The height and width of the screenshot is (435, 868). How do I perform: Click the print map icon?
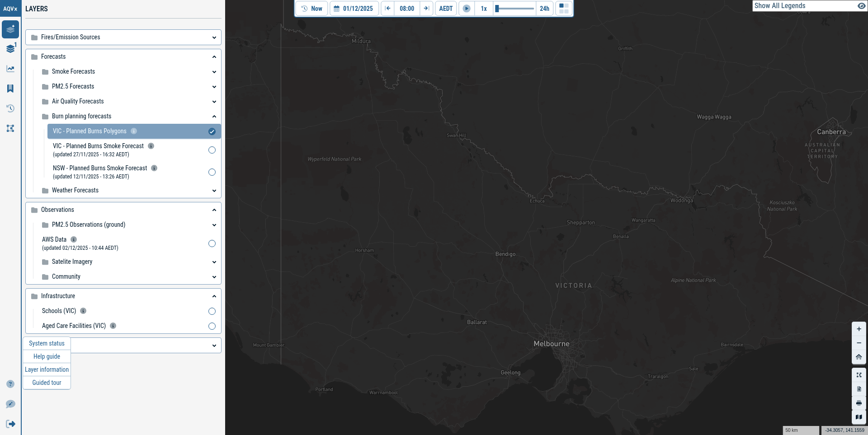859,403
